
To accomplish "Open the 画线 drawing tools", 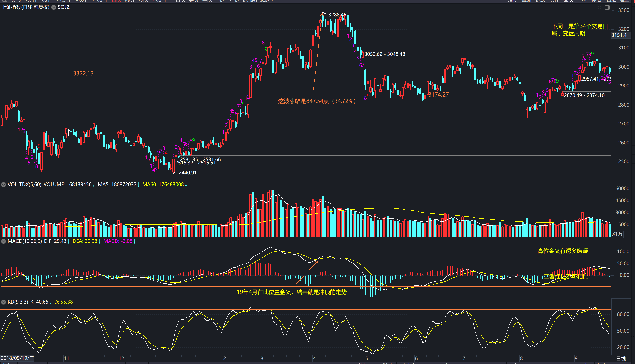I will [x=568, y=1].
